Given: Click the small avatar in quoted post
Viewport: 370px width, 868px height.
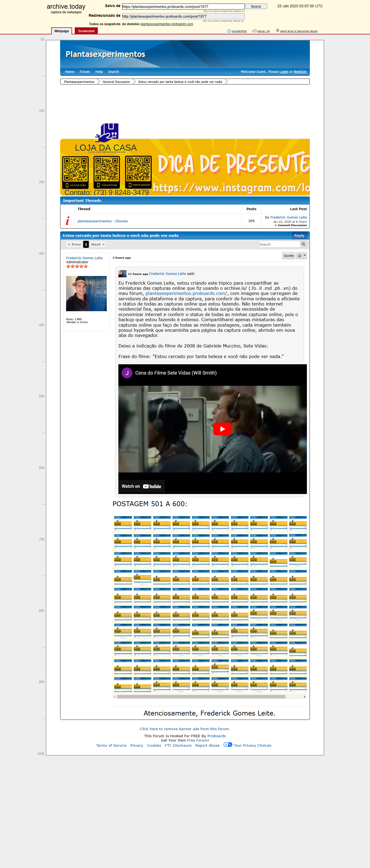Looking at the screenshot, I should click(122, 274).
